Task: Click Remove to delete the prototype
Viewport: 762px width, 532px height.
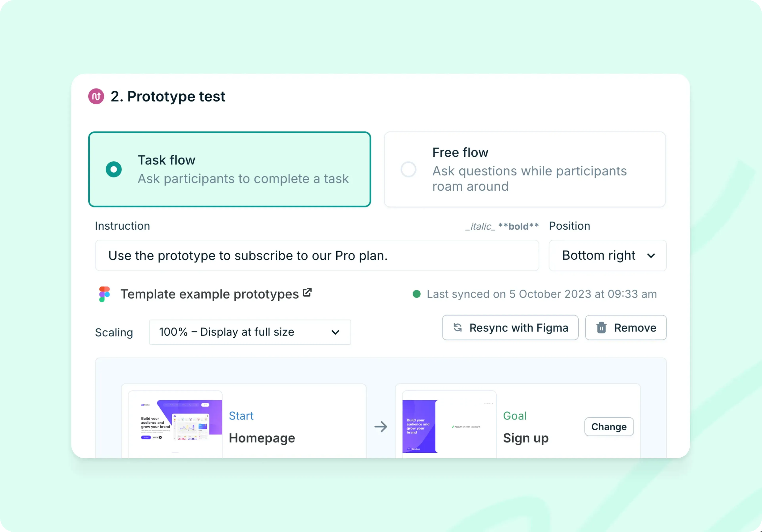Action: click(x=626, y=328)
